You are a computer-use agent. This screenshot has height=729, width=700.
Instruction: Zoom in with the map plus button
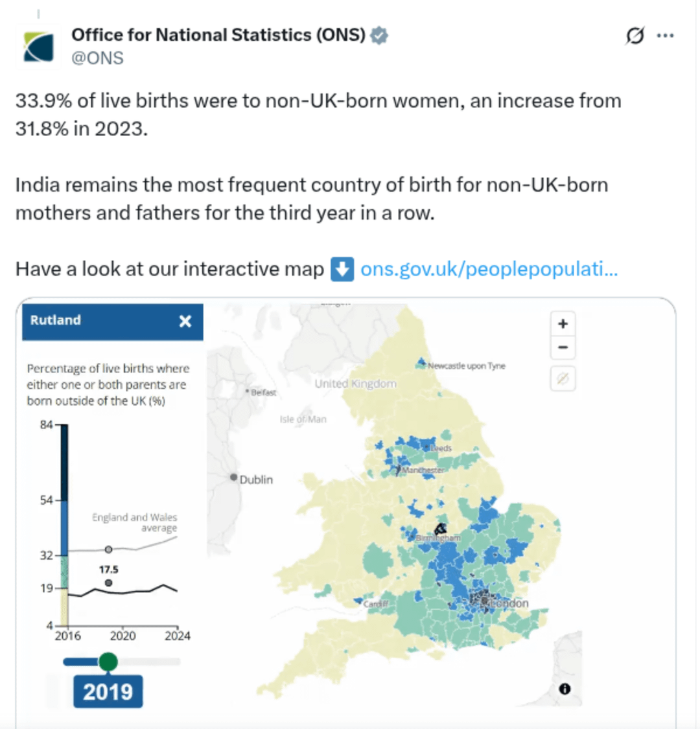[563, 323]
